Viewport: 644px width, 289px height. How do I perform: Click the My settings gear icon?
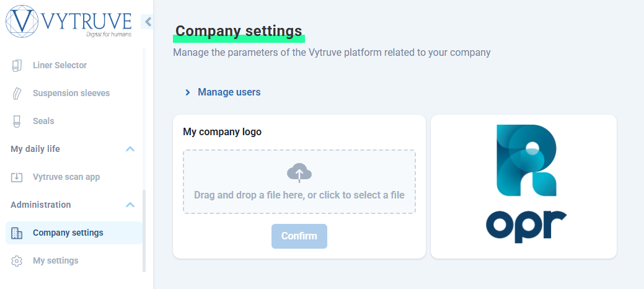click(17, 261)
